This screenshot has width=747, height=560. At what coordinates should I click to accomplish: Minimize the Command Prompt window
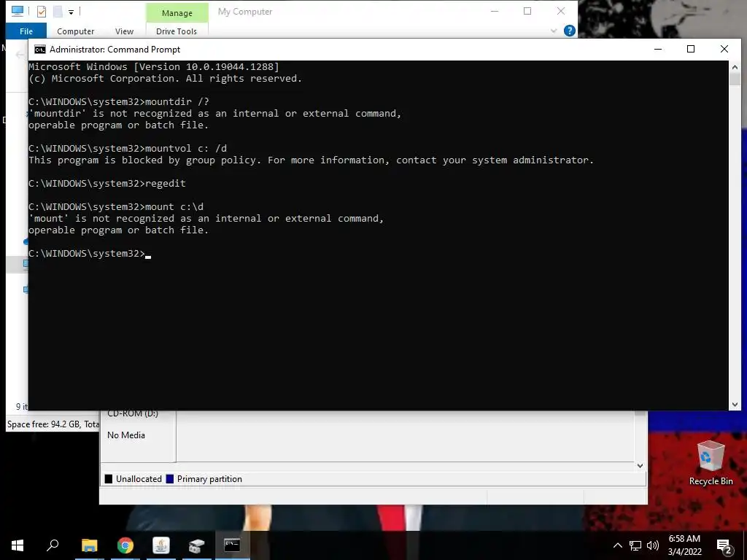coord(658,49)
